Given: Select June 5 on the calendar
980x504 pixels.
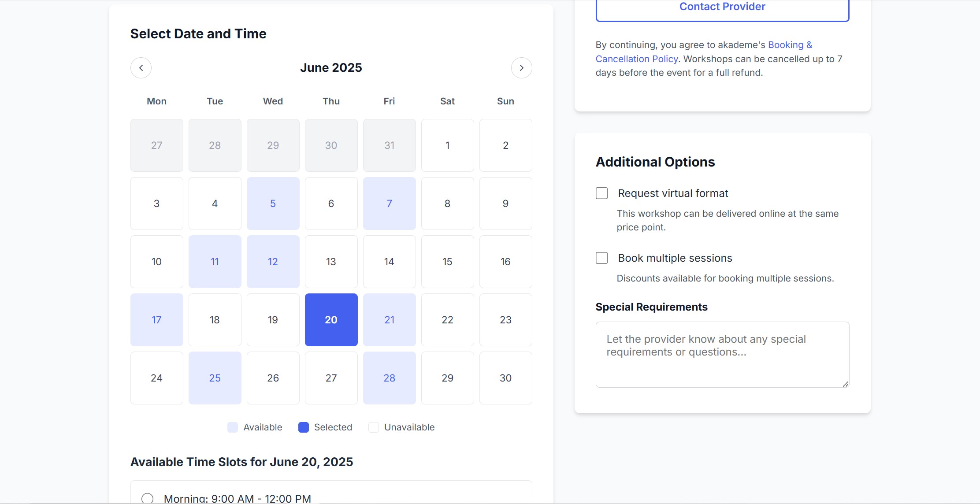Looking at the screenshot, I should coord(273,204).
